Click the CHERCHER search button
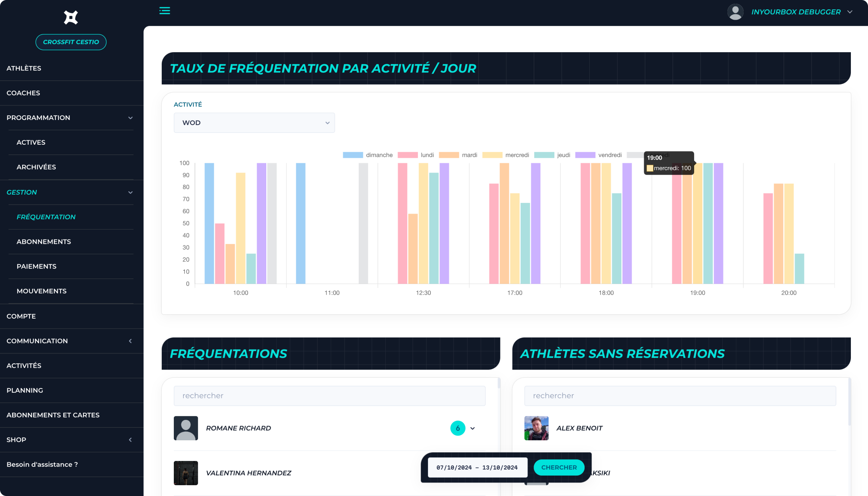Image resolution: width=868 pixels, height=496 pixels. point(557,467)
